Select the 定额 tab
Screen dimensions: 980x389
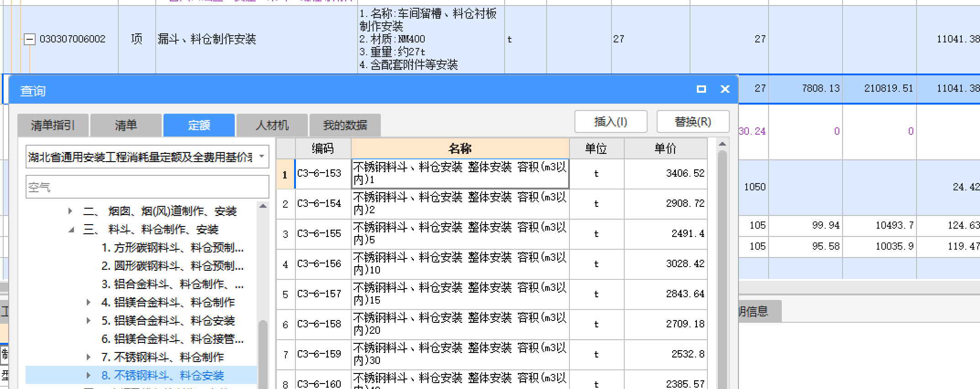pos(199,125)
